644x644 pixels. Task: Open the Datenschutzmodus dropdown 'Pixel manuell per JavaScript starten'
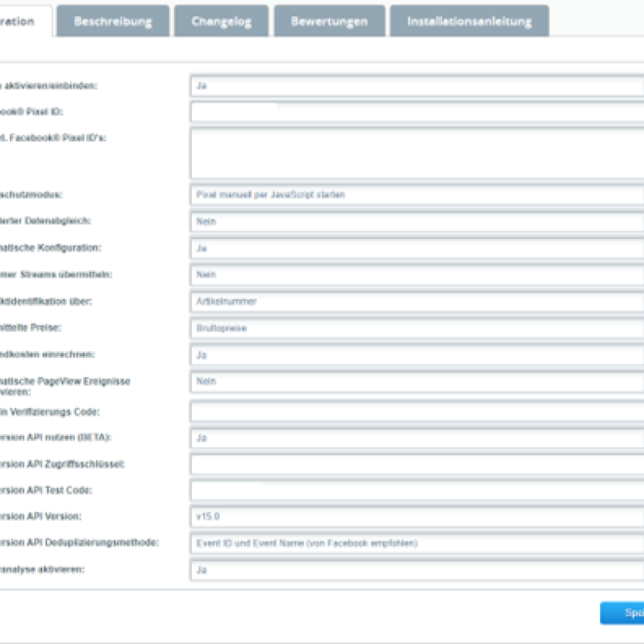point(417,195)
